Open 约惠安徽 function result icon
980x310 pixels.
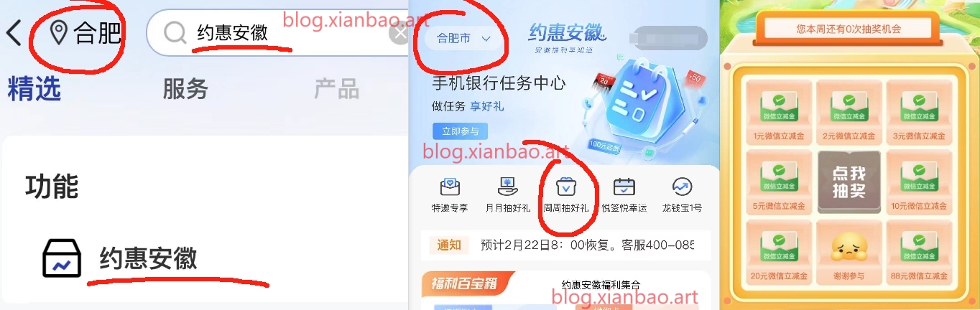click(x=62, y=258)
